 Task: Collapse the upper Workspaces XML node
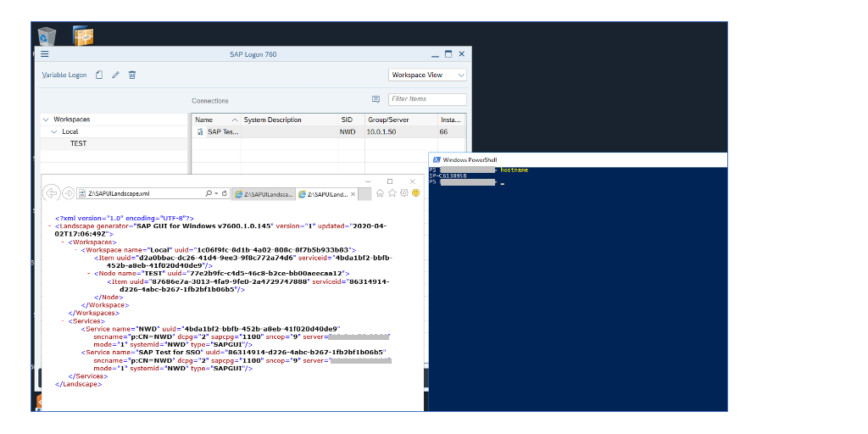[62, 242]
